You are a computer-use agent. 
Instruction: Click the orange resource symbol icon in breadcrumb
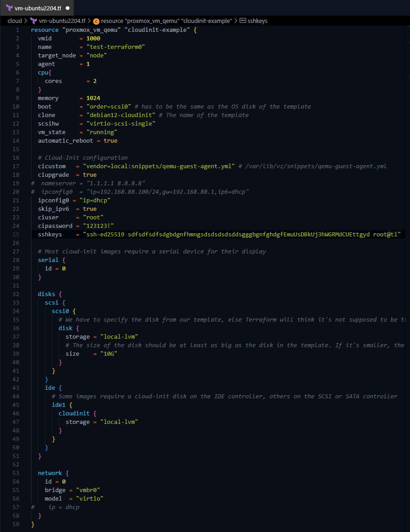pyautogui.click(x=96, y=21)
